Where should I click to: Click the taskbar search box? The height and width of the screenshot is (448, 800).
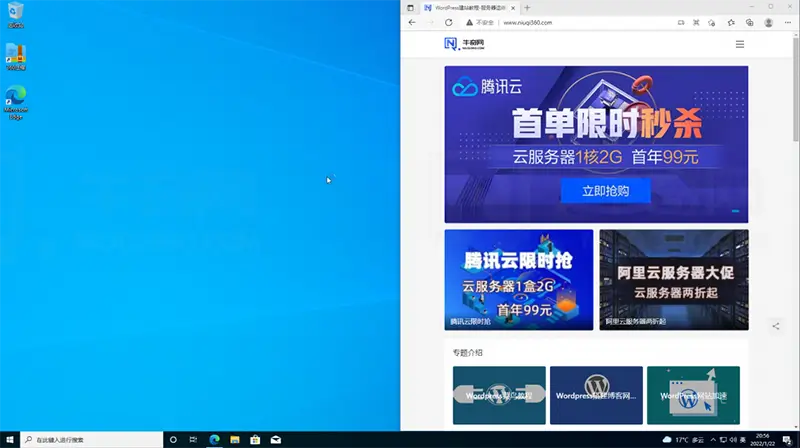tap(92, 439)
